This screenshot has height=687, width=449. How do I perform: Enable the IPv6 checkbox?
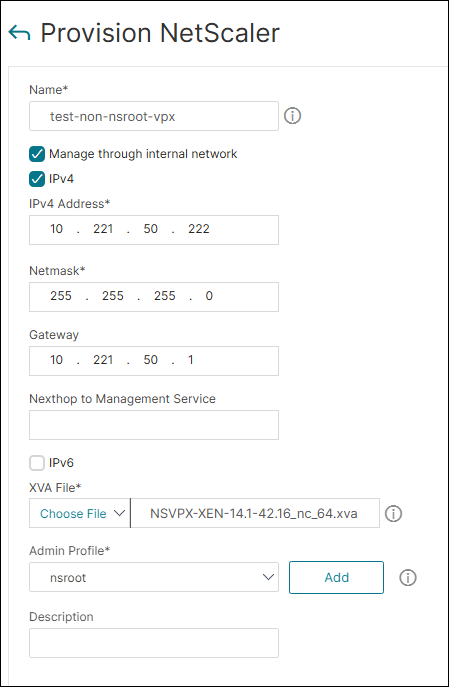pyautogui.click(x=37, y=463)
